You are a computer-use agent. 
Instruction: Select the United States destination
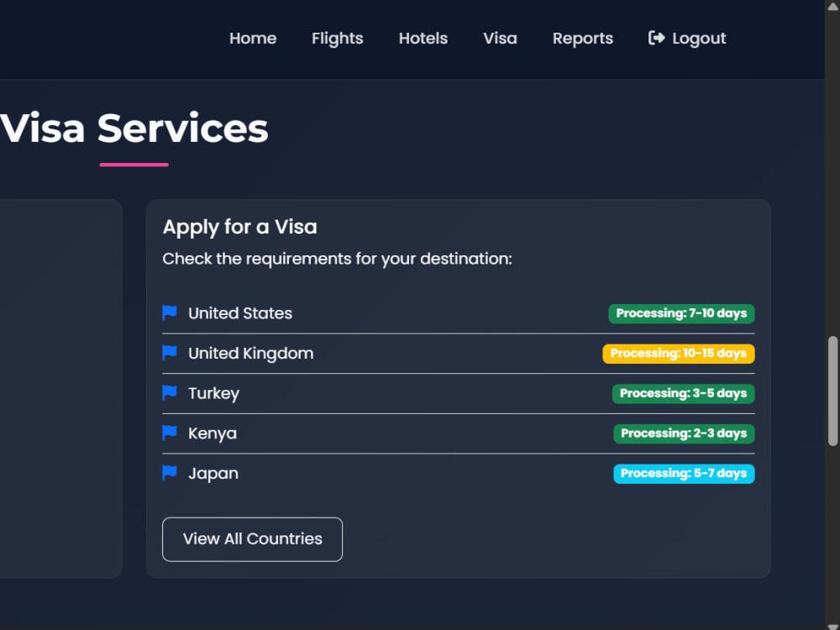click(240, 313)
